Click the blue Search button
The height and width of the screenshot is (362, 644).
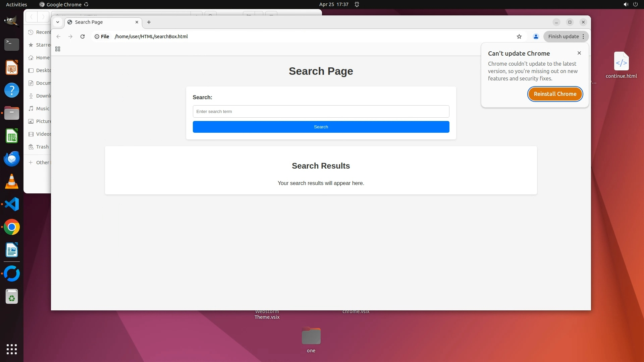321,127
